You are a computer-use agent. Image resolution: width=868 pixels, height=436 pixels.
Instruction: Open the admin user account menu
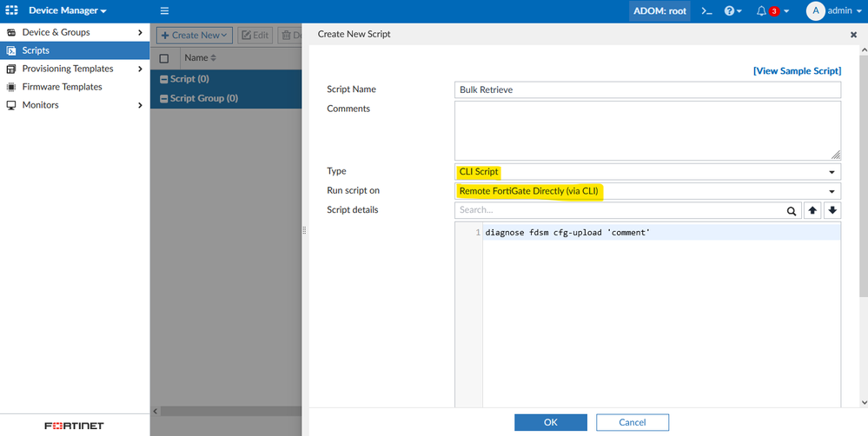click(x=834, y=10)
